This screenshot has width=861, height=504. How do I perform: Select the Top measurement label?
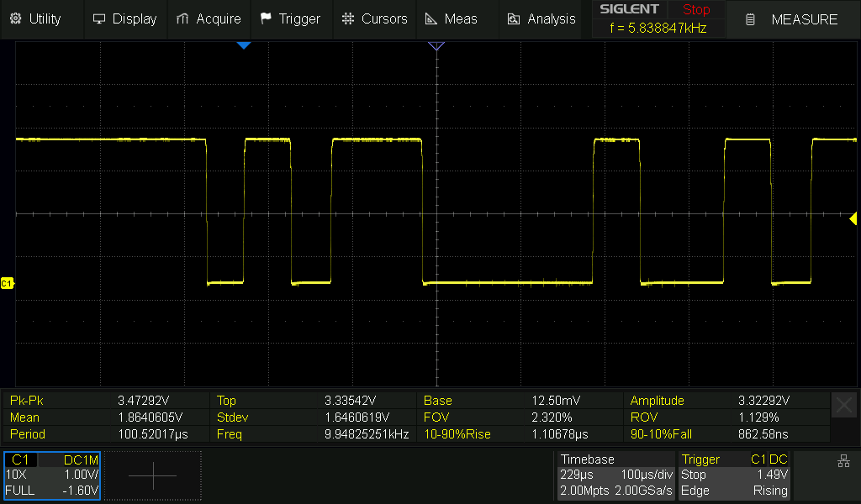(x=226, y=401)
